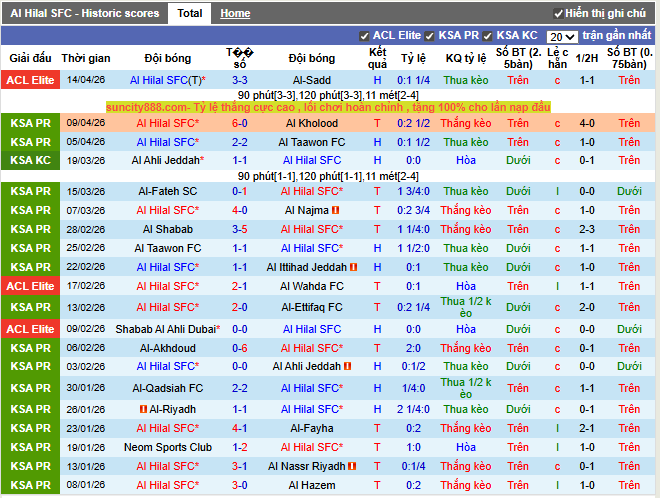Click the KSA KC badge on the 19/03/26 row
The height and width of the screenshot is (498, 660).
coord(30,160)
